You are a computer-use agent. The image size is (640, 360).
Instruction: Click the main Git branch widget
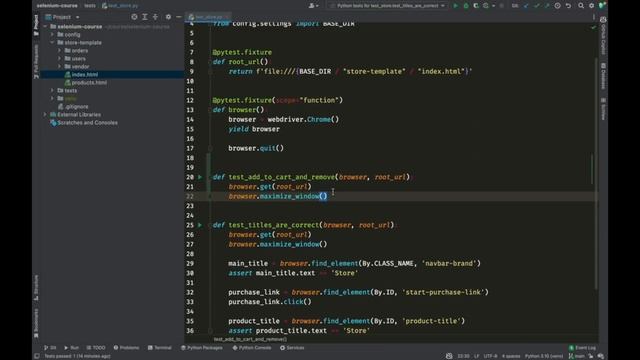[x=577, y=356]
